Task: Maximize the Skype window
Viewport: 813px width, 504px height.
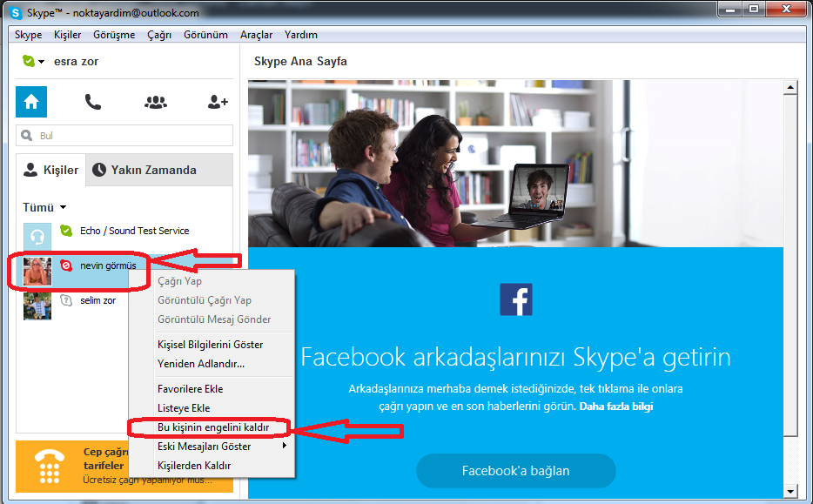Action: tap(754, 9)
